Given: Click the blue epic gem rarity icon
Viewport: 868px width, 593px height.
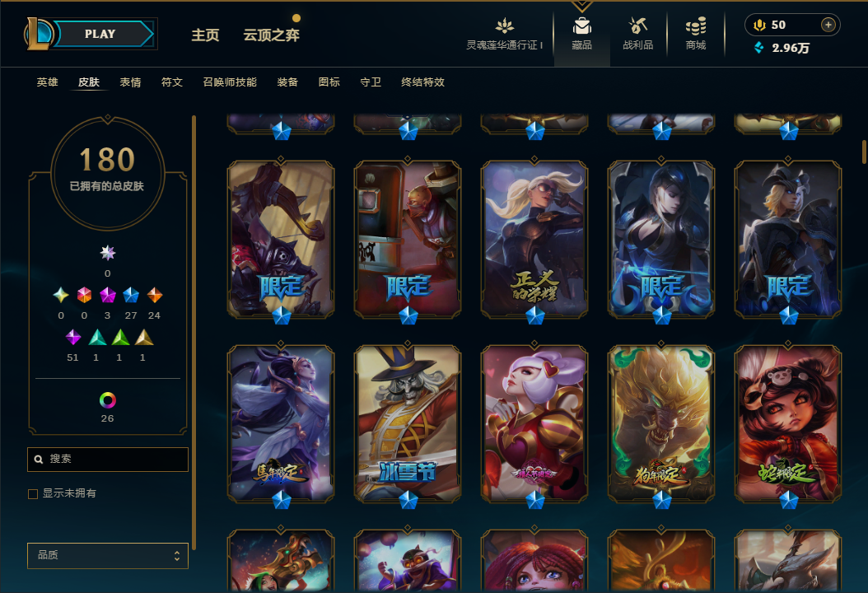Looking at the screenshot, I should tap(131, 295).
